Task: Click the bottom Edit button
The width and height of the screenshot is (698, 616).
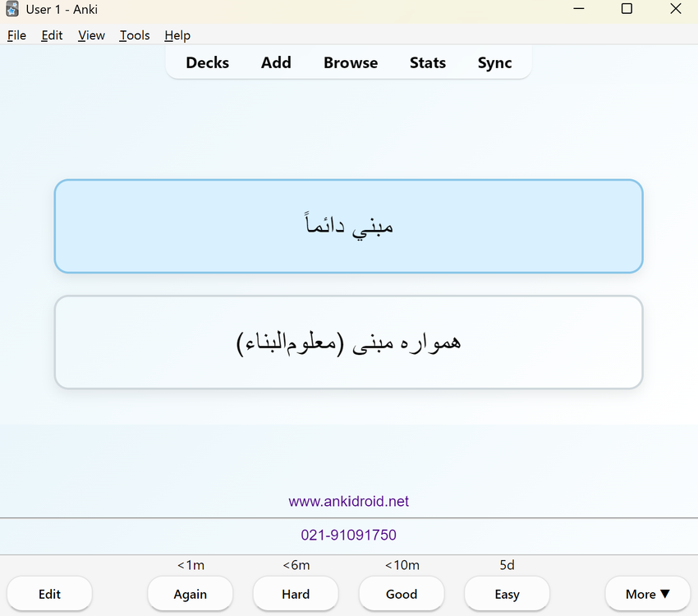Action: pyautogui.click(x=49, y=594)
